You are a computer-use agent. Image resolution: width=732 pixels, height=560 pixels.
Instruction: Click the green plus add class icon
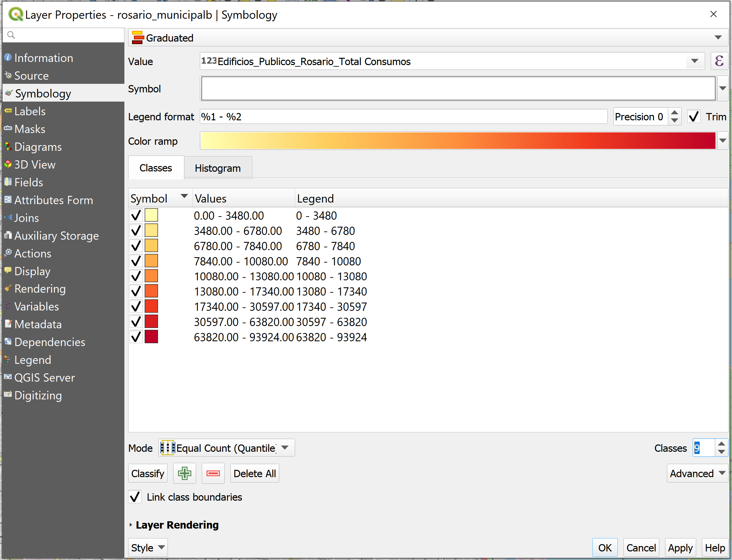click(x=184, y=473)
